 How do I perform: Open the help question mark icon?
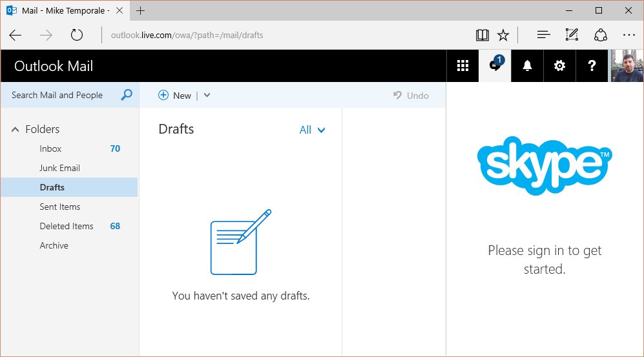click(x=592, y=66)
